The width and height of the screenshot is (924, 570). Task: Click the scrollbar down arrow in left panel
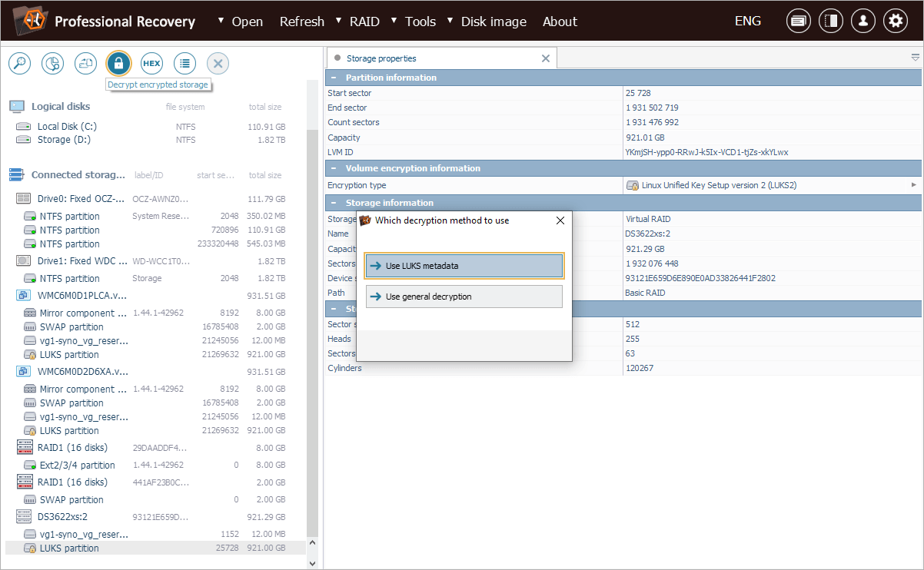coord(311,562)
